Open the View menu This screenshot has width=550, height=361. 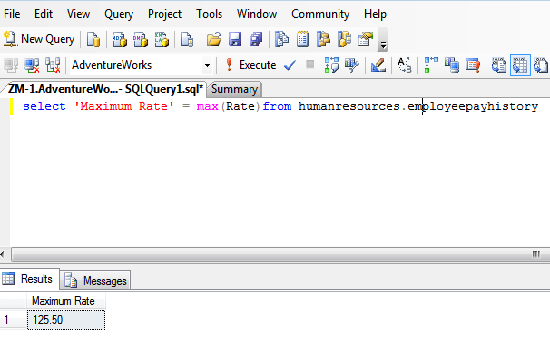pos(79,14)
